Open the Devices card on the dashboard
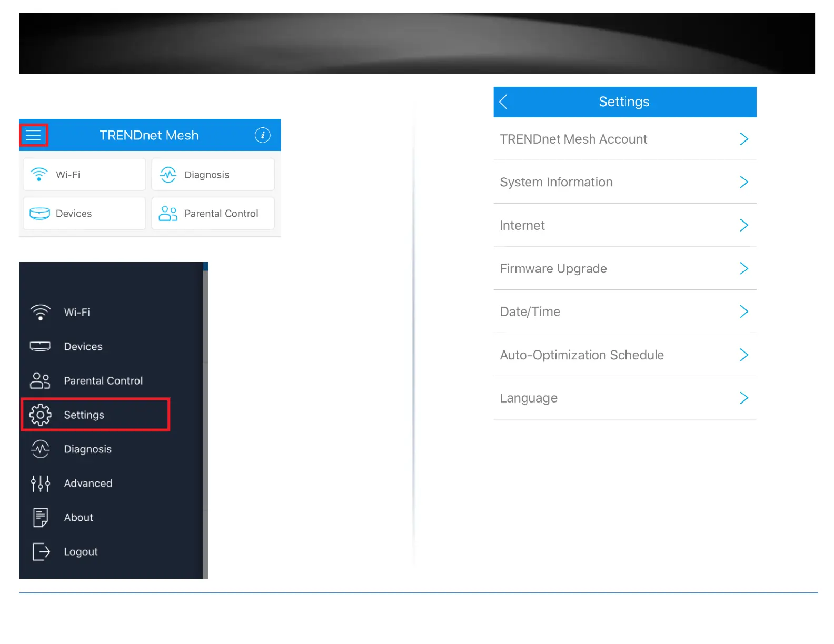The height and width of the screenshot is (644, 834). click(84, 213)
